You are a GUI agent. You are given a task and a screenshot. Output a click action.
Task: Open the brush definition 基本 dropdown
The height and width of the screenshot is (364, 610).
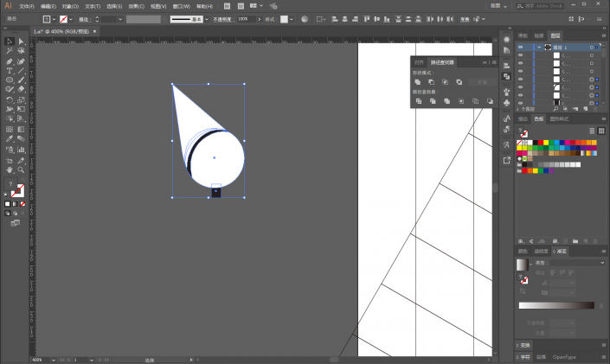(207, 19)
